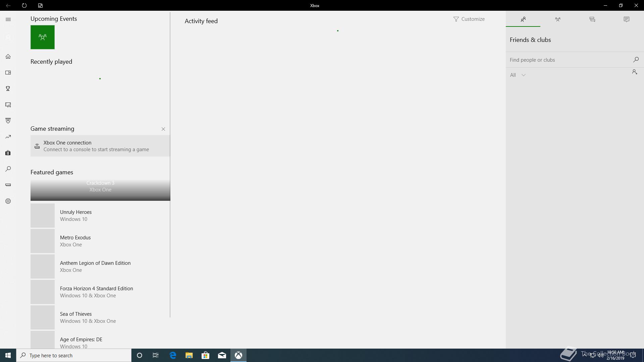The height and width of the screenshot is (362, 644).
Task: Switch to the Friends & clubs tab
Action: tap(523, 19)
